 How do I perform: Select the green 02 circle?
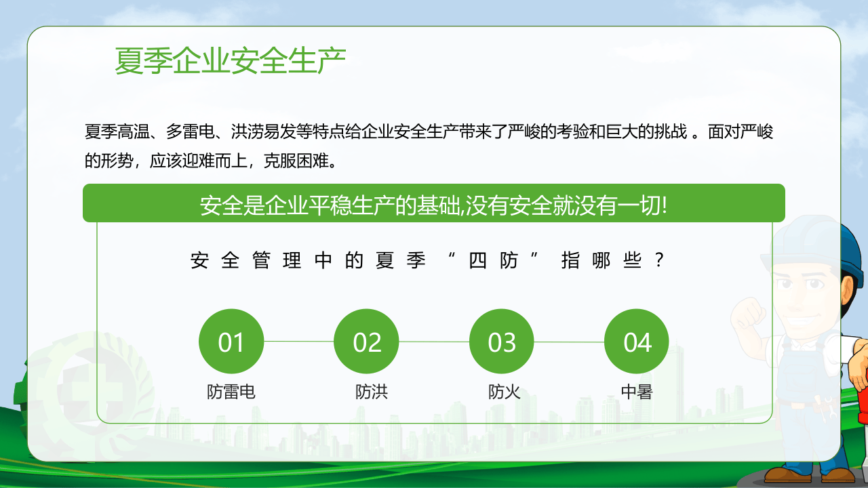(367, 342)
